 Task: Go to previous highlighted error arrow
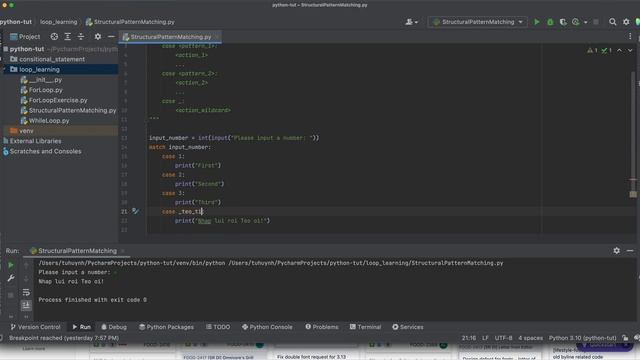[x=619, y=51]
